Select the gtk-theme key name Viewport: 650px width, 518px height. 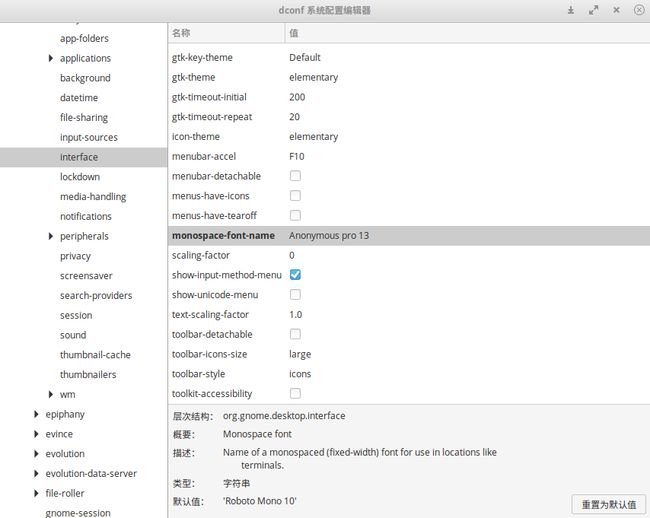(193, 77)
